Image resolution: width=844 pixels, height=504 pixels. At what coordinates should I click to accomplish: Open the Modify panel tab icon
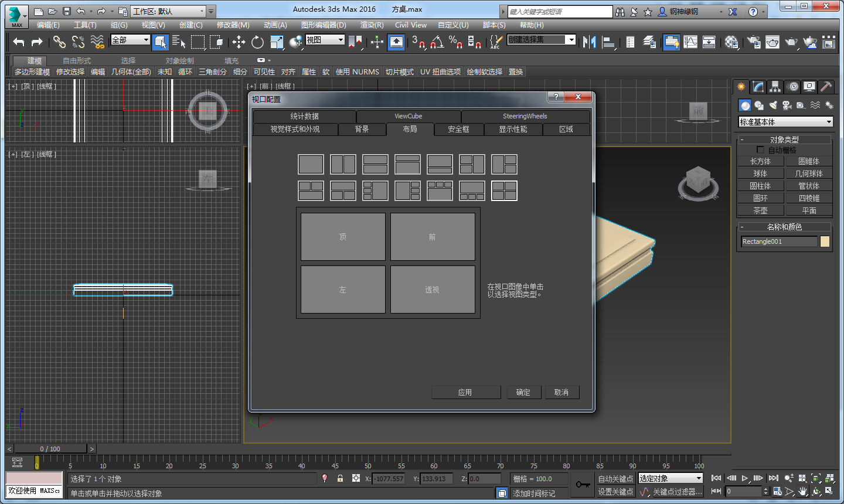(x=758, y=87)
